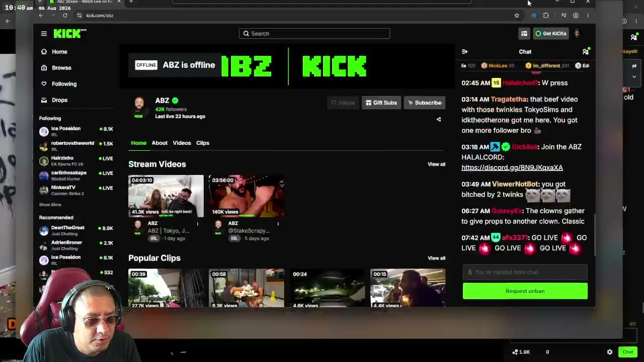Collapse the chat panel
This screenshot has width=644, height=362.
[464, 52]
